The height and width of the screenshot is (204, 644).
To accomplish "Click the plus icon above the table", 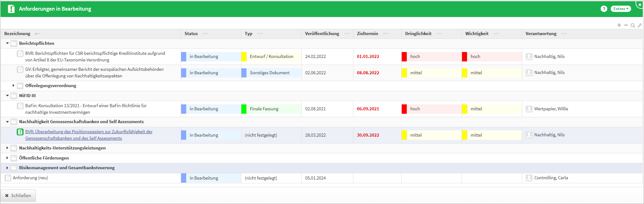I will pyautogui.click(x=619, y=25).
